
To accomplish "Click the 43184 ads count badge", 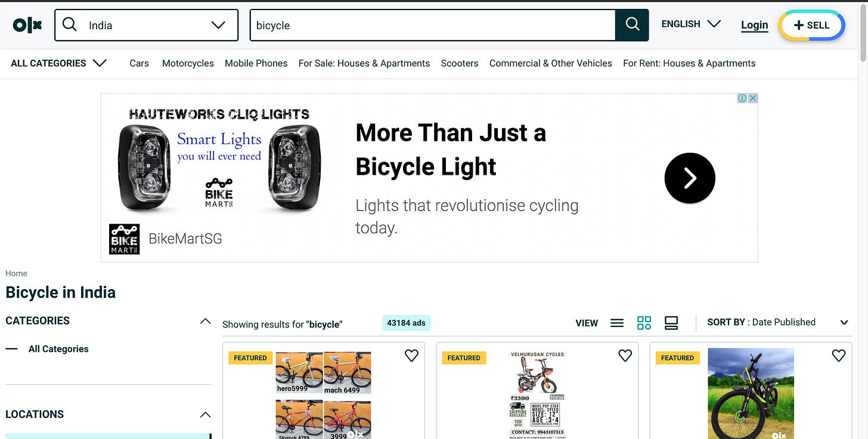I will click(x=406, y=323).
